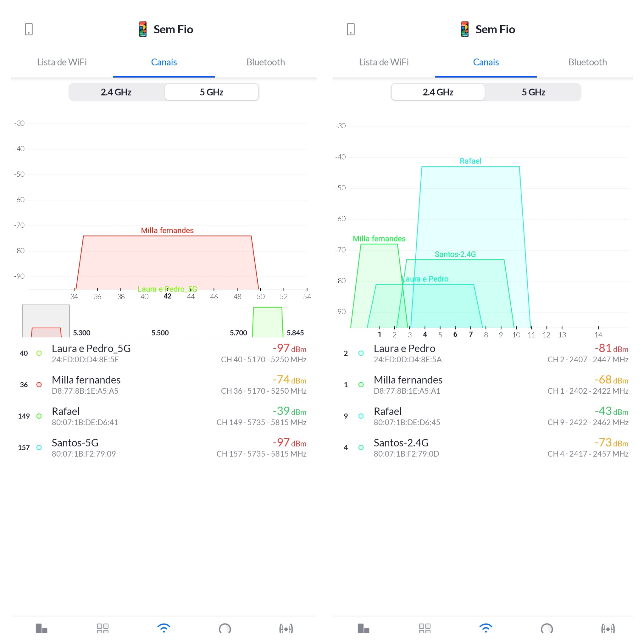Open Bluetooth tab above the 2.4 GHz chart

click(x=587, y=62)
